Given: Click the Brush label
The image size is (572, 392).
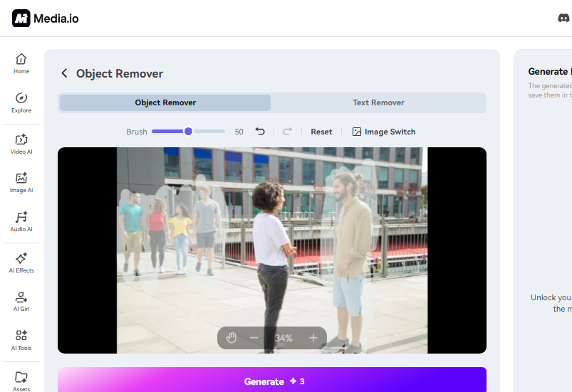Looking at the screenshot, I should (137, 132).
